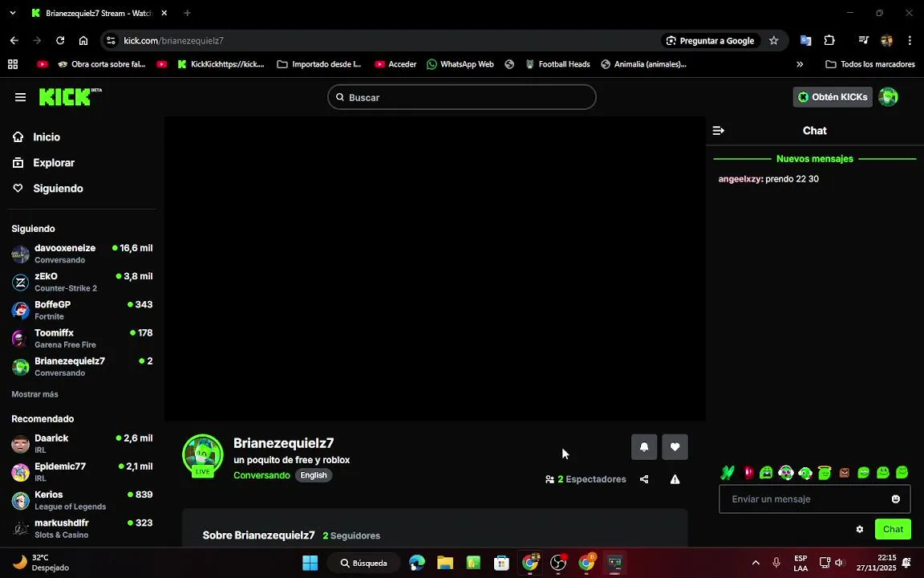Screen dimensions: 924x578
Task: Click the Conversando category link
Action: (x=261, y=475)
